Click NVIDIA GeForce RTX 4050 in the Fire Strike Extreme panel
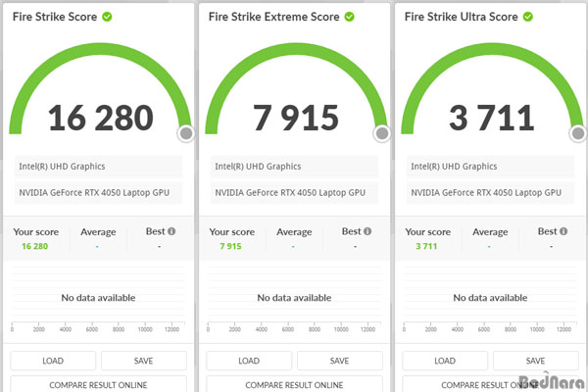The width and height of the screenshot is (588, 392). [x=294, y=193]
